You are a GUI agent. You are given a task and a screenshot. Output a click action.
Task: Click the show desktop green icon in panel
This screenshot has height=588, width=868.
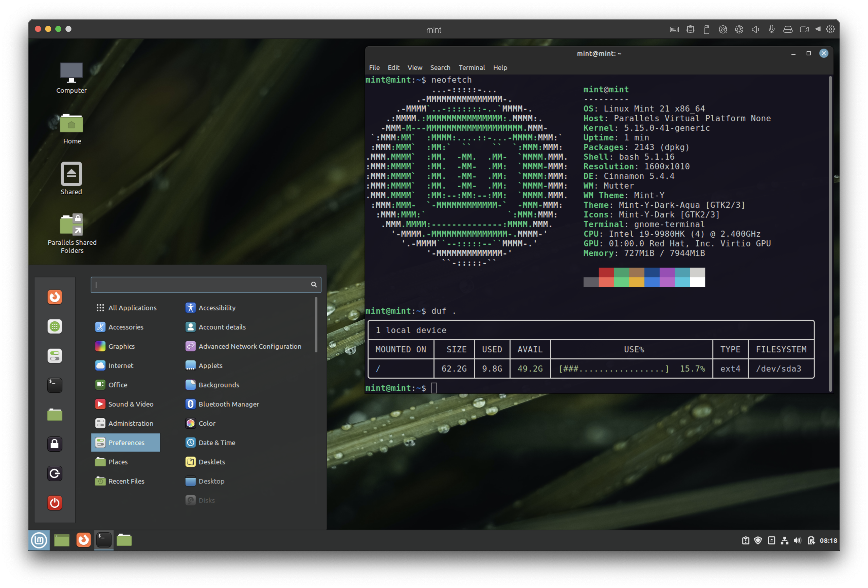62,540
